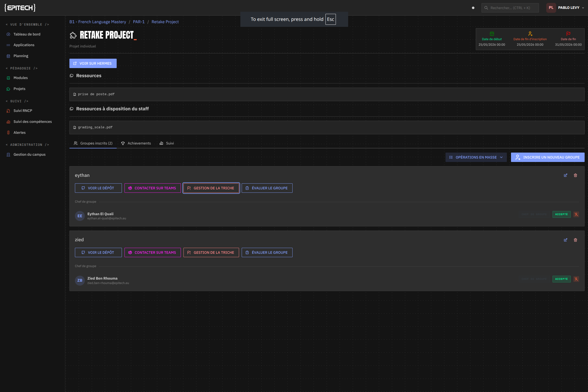Click the Suivi des compétences chart icon
The image size is (588, 392).
click(8, 122)
